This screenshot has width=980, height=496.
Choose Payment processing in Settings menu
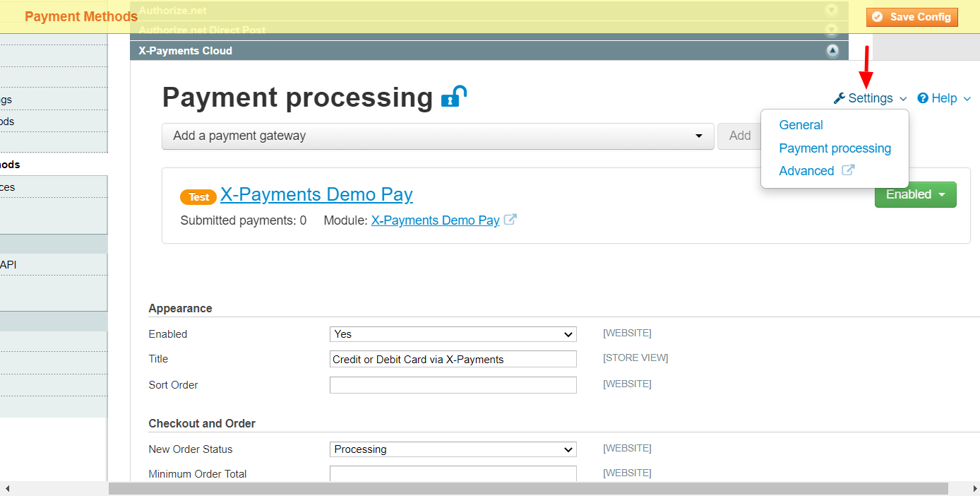coord(835,148)
